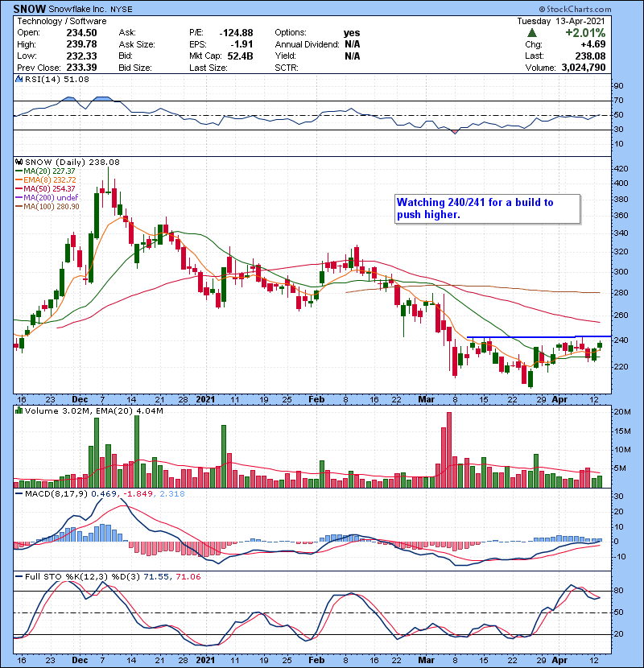This screenshot has width=644, height=668.
Task: Click the RSI(14) 51.08 indicator label
Action: [56, 79]
